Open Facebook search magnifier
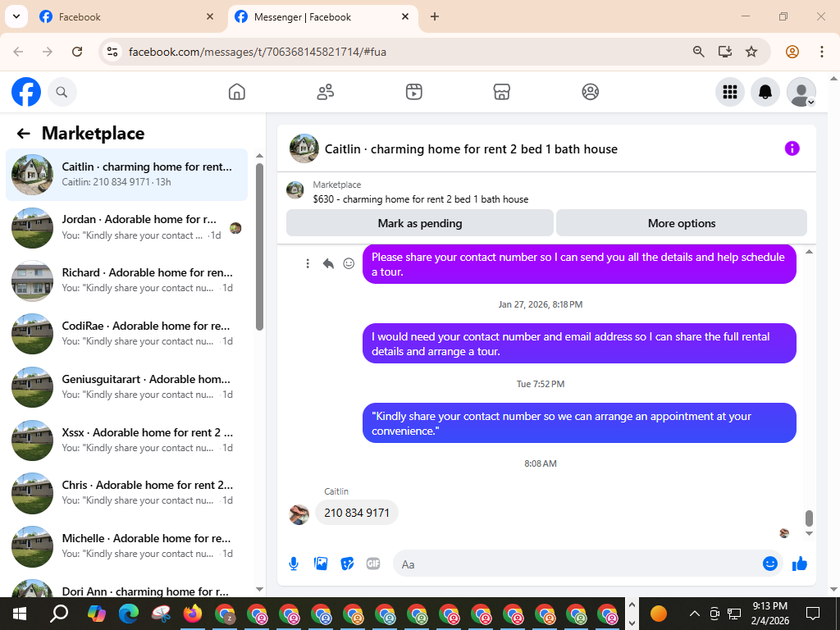The image size is (840, 630). [x=62, y=92]
